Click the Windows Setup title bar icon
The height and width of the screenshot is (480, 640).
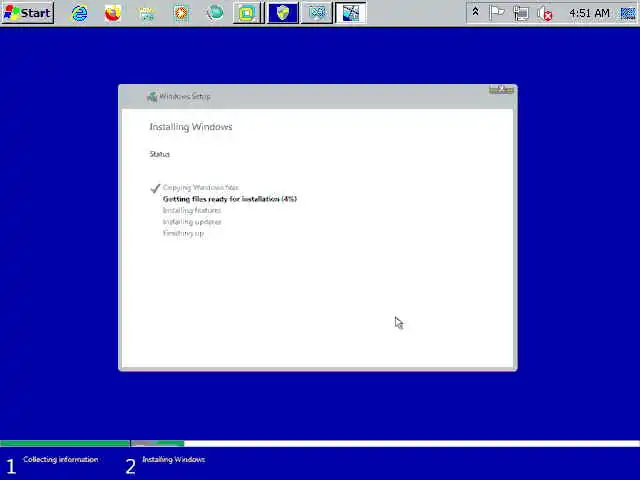coord(152,97)
